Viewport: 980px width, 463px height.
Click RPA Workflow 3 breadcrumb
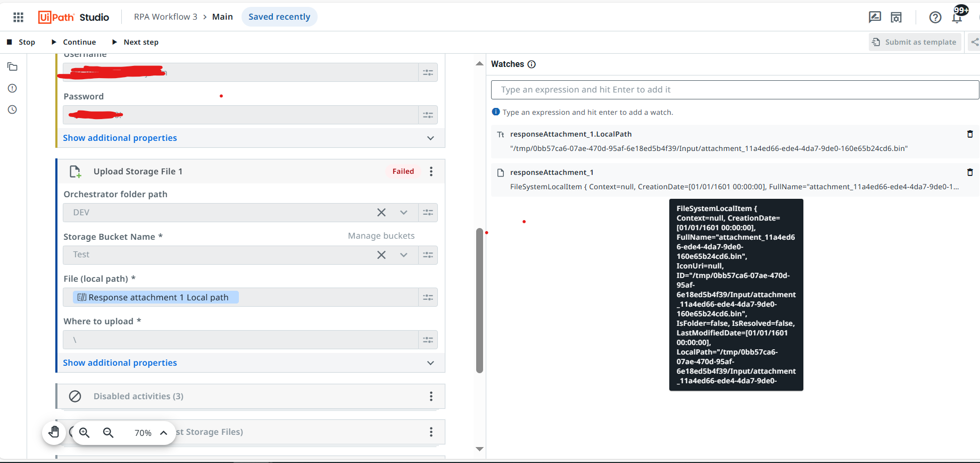coord(165,17)
